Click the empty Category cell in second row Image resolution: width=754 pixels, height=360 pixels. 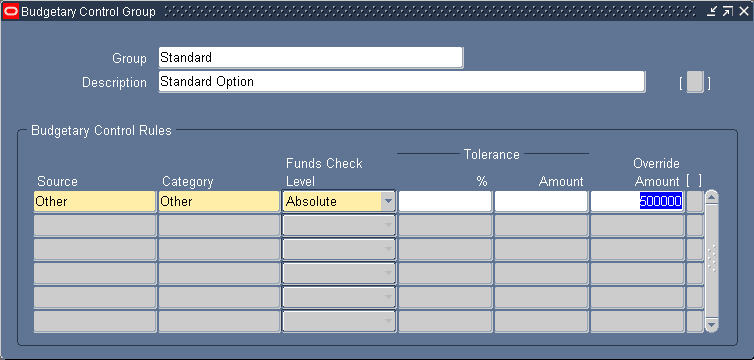(x=219, y=225)
